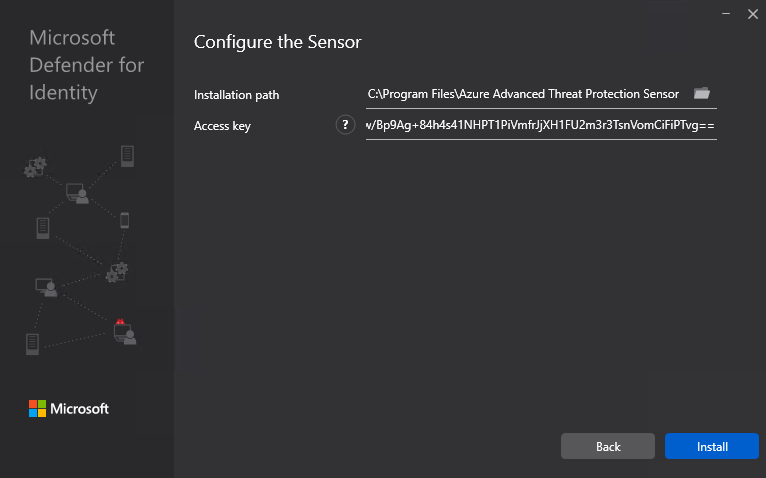Click the red-alert compromised user icon
The height and width of the screenshot is (478, 766).
[124, 331]
